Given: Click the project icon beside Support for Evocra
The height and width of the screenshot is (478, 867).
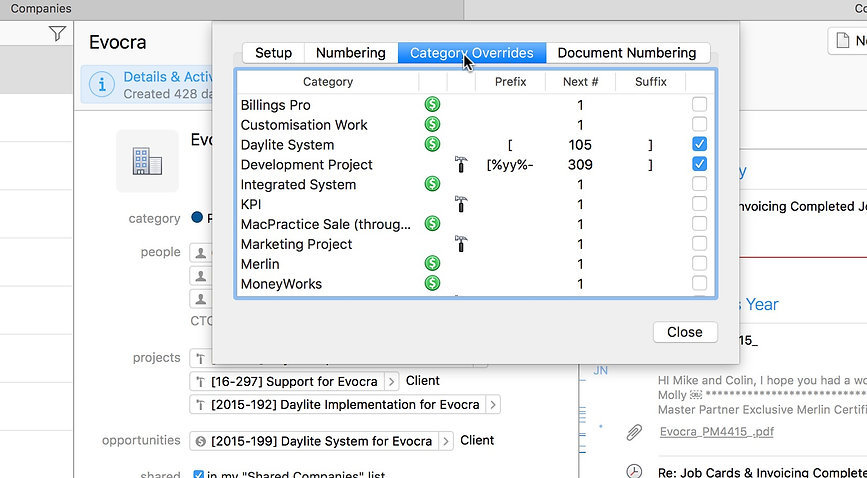Looking at the screenshot, I should pos(201,382).
